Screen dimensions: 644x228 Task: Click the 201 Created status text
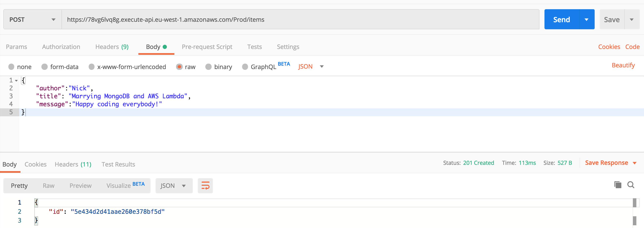tap(478, 163)
